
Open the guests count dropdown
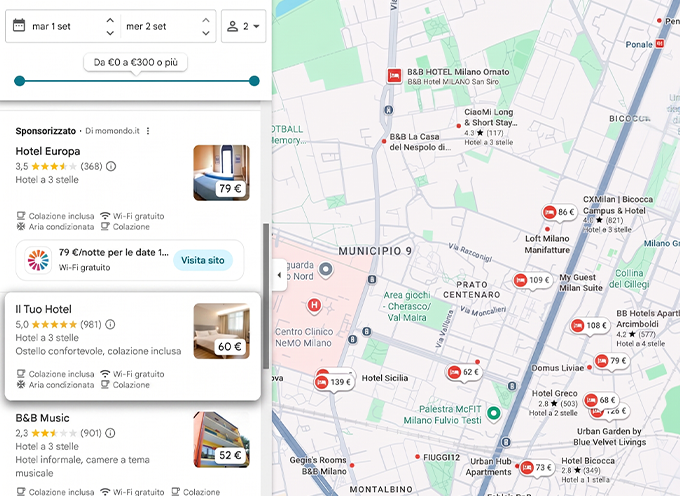pos(243,26)
